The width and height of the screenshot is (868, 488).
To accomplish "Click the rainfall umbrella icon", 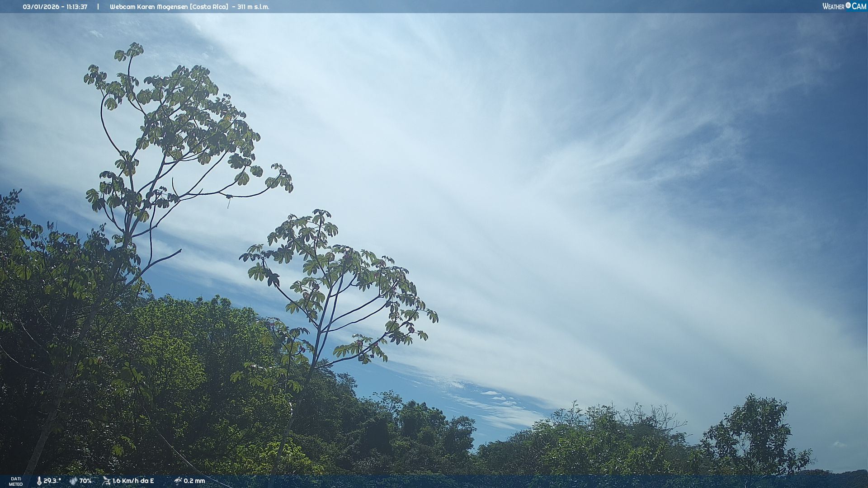I will (x=178, y=481).
